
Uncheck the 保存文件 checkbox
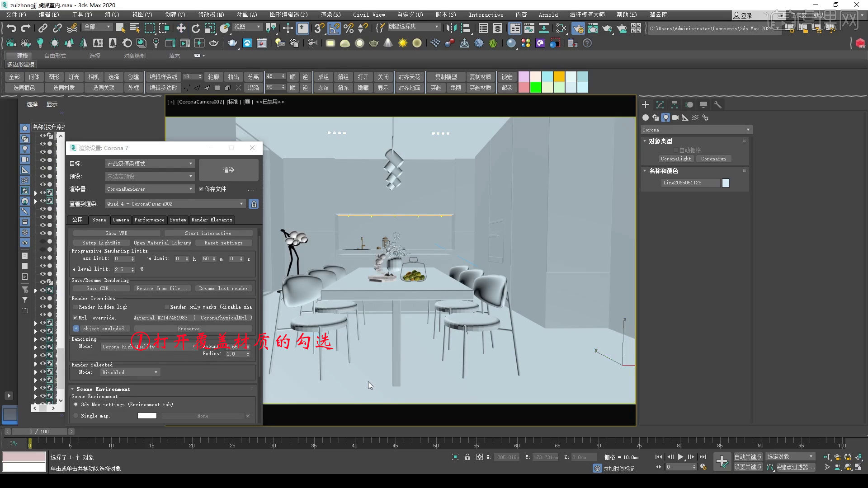click(x=202, y=189)
